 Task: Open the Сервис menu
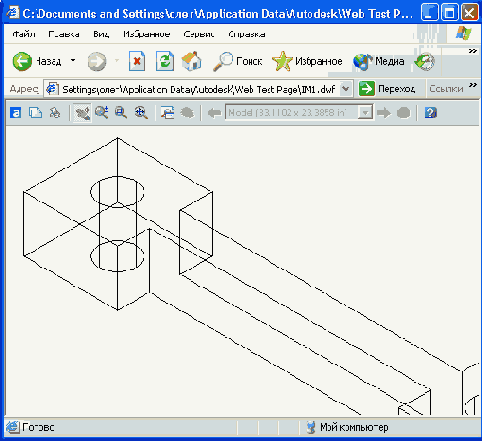click(199, 34)
